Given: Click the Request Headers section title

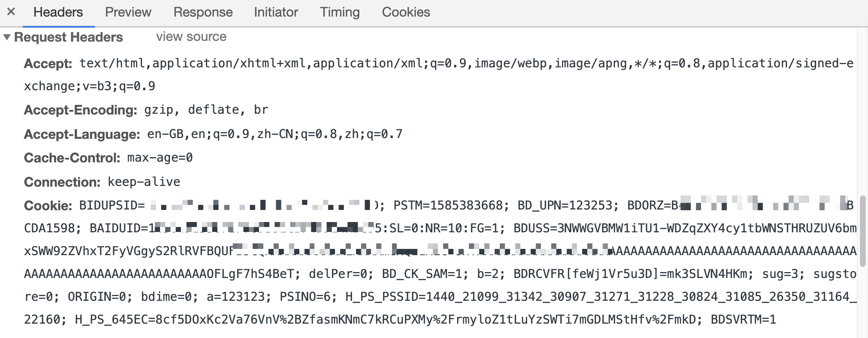Looking at the screenshot, I should coord(68,37).
